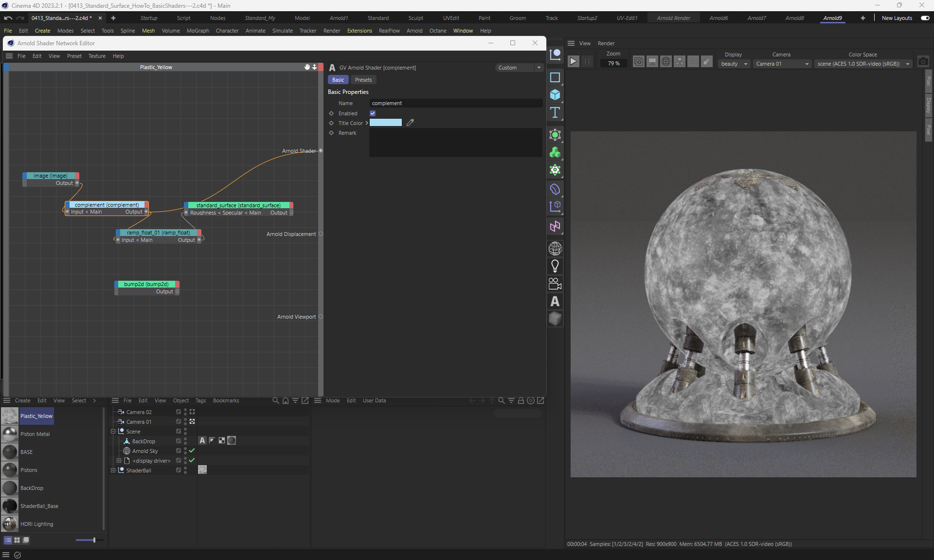Start the Arnold IPR render play button
This screenshot has height=560, width=934.
coord(573,61)
